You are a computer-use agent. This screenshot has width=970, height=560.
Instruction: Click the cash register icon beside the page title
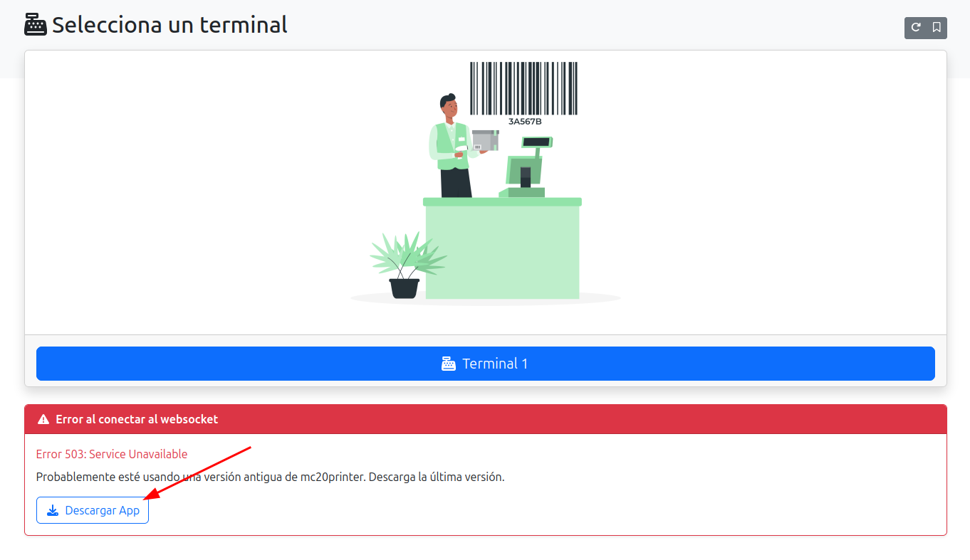click(36, 25)
